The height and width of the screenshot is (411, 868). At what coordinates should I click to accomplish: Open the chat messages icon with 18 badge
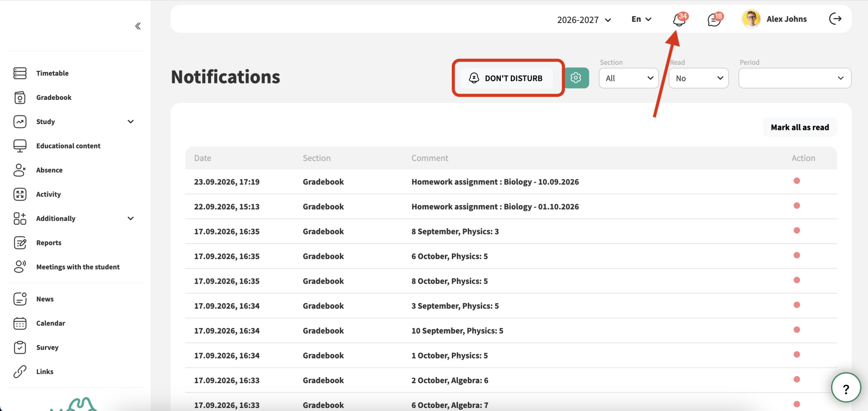point(714,19)
